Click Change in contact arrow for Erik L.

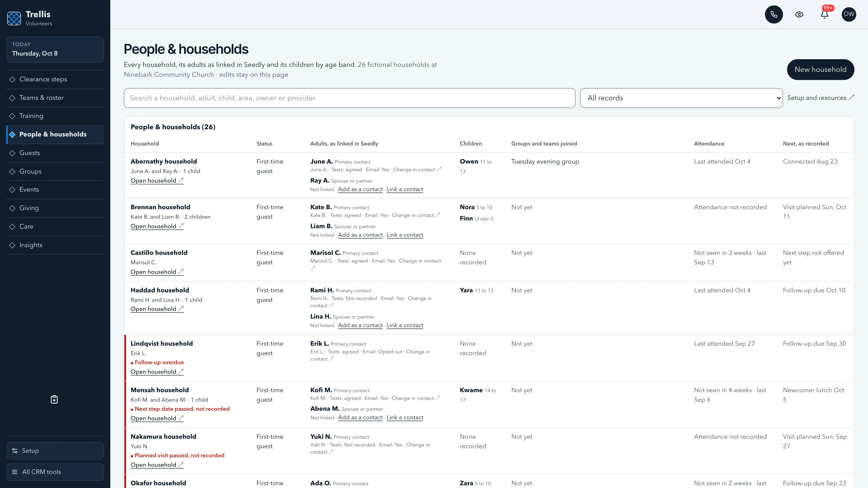pos(331,359)
